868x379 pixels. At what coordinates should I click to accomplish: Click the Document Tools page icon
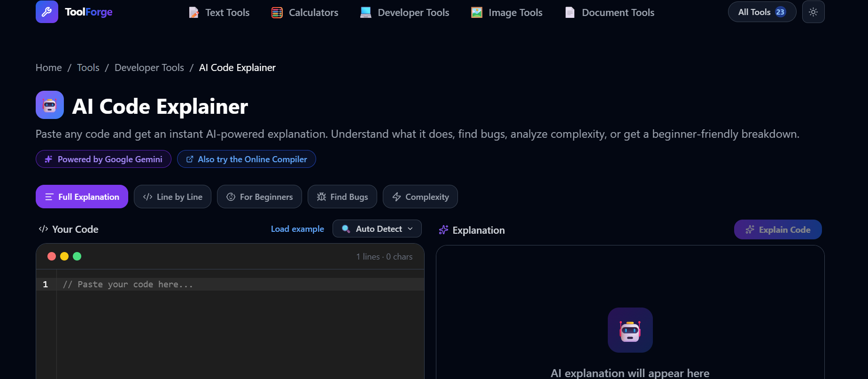[570, 13]
